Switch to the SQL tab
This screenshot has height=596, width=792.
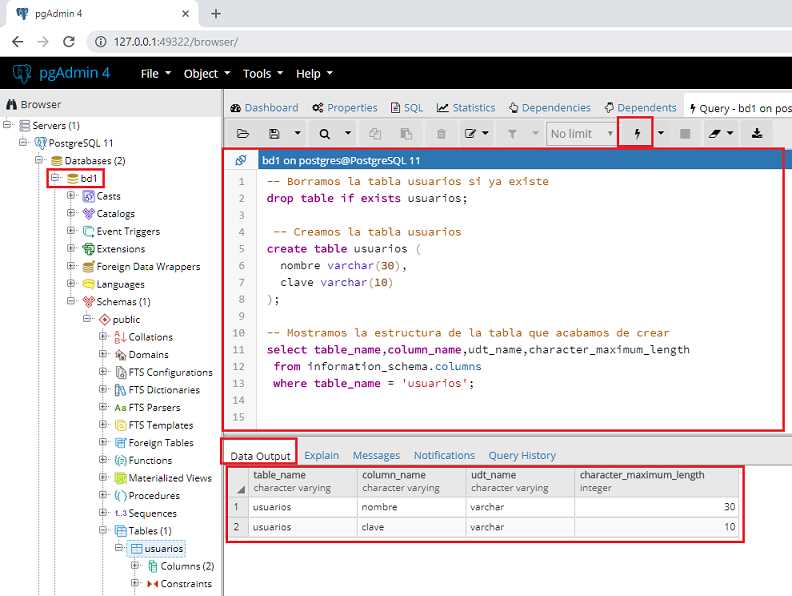point(407,108)
